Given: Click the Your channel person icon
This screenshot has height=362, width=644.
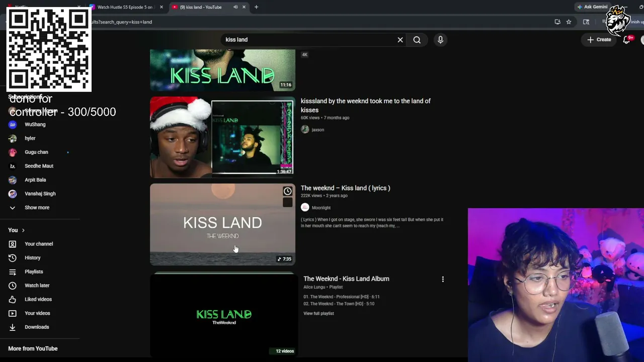Looking at the screenshot, I should tap(13, 244).
